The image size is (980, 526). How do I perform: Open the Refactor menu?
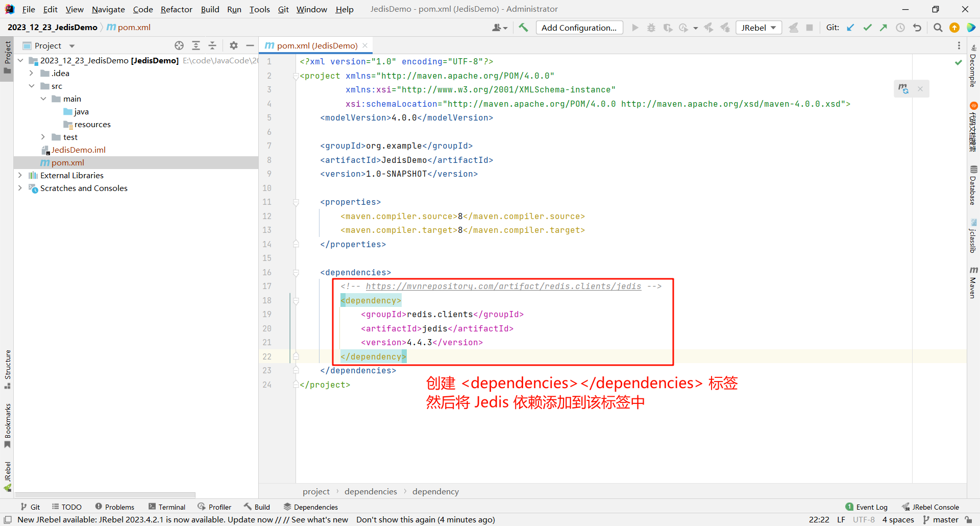[177, 9]
